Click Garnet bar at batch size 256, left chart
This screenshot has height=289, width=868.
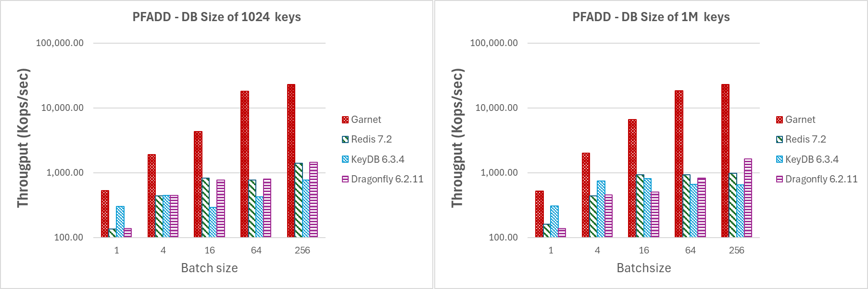pyautogui.click(x=291, y=161)
